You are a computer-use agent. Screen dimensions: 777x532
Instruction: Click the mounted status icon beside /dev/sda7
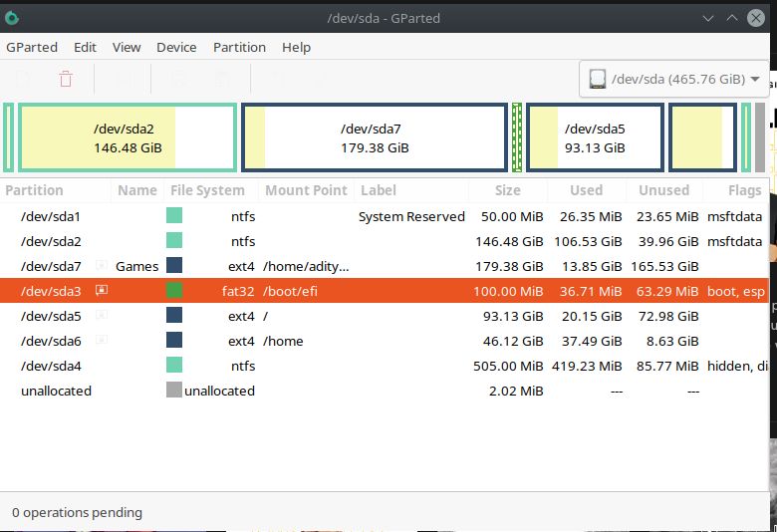pyautogui.click(x=102, y=265)
